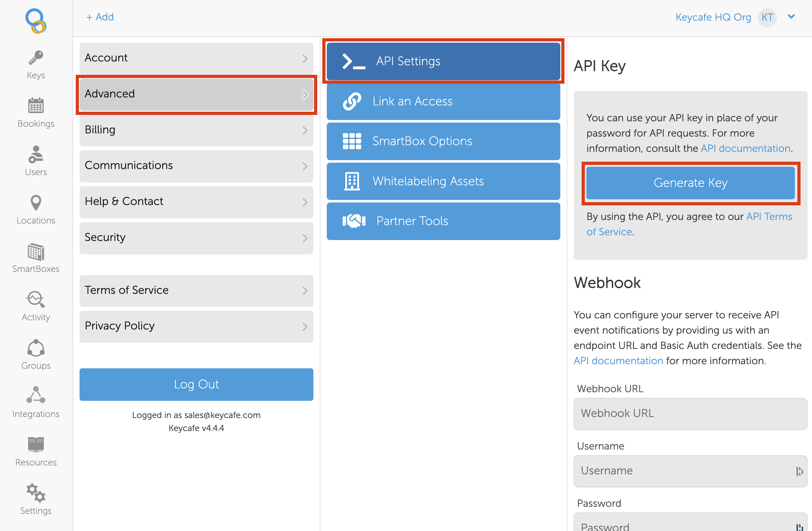Viewport: 812px width, 531px height.
Task: Open API documentation link in API Key box
Action: tap(745, 148)
